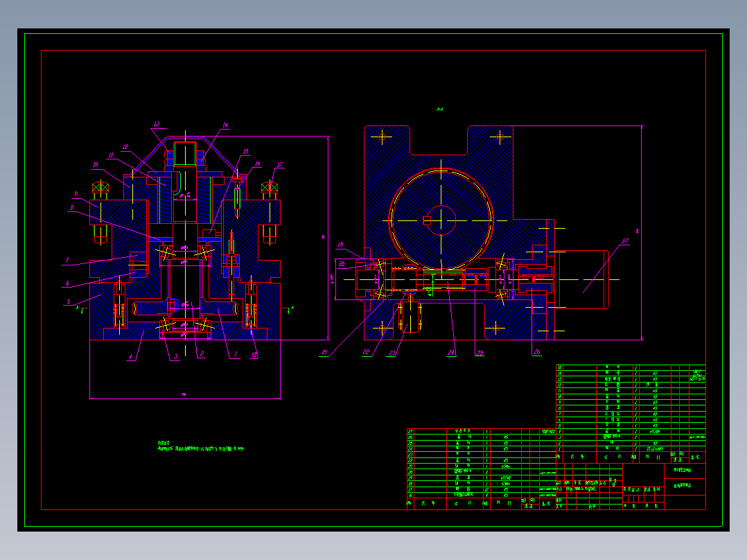Click part callout number 7
Image resolution: width=747 pixels, height=560 pixels.
coord(67,260)
